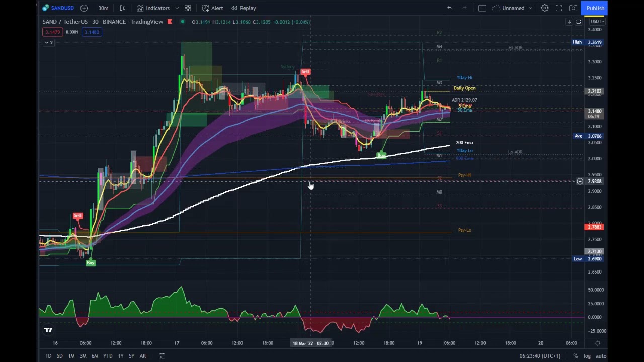Open chart settings gear

[544, 8]
